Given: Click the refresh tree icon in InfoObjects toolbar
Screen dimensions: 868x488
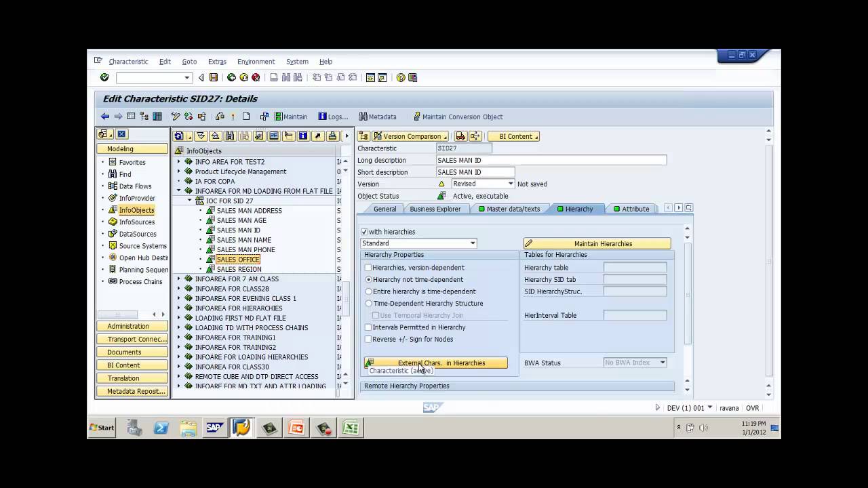Looking at the screenshot, I should coord(180,136).
